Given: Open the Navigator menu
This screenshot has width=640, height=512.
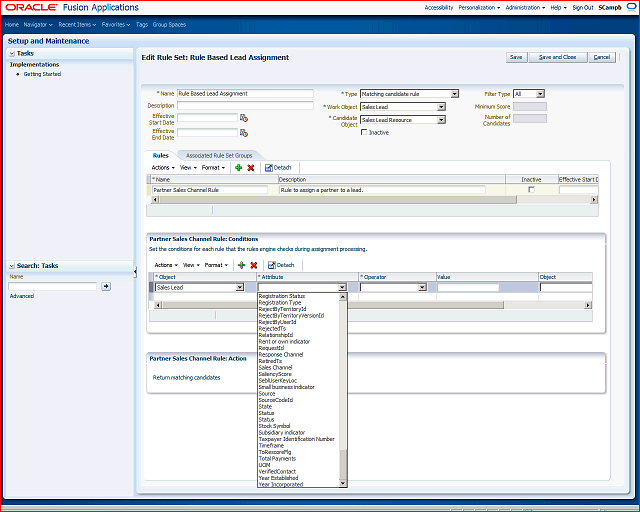Looking at the screenshot, I should click(x=38, y=24).
